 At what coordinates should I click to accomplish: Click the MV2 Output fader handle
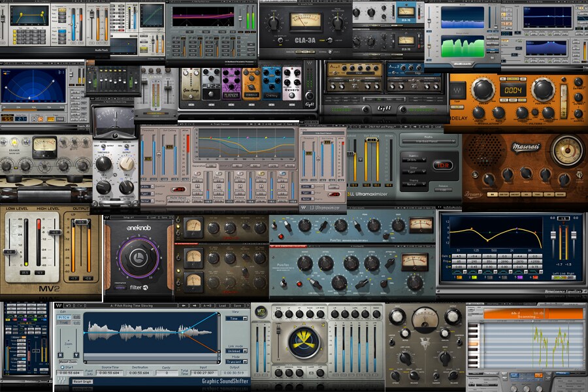pyautogui.click(x=81, y=222)
